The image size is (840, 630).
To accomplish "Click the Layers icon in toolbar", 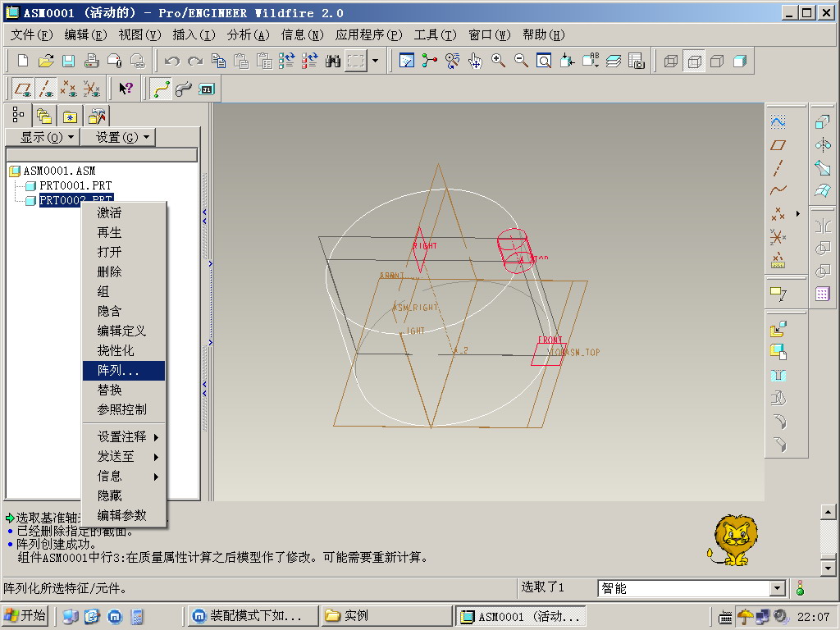I will (x=614, y=61).
